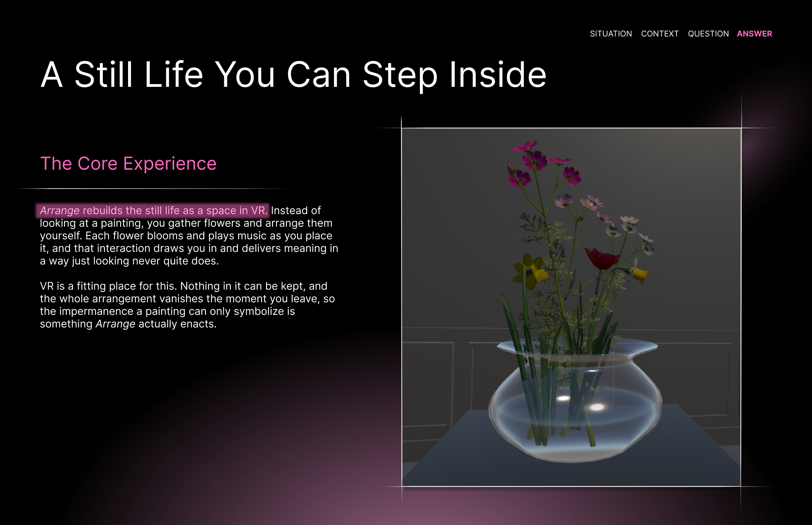
Task: Open the SITUATION section
Action: pos(611,34)
